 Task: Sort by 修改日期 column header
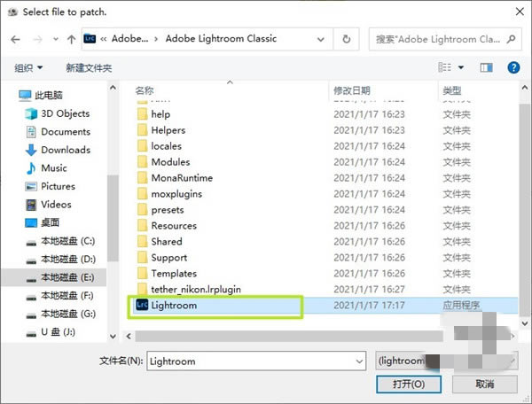click(x=351, y=90)
